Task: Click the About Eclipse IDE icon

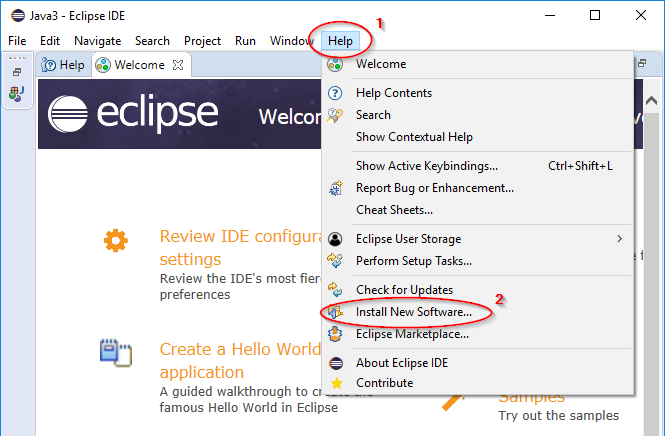Action: click(x=336, y=362)
